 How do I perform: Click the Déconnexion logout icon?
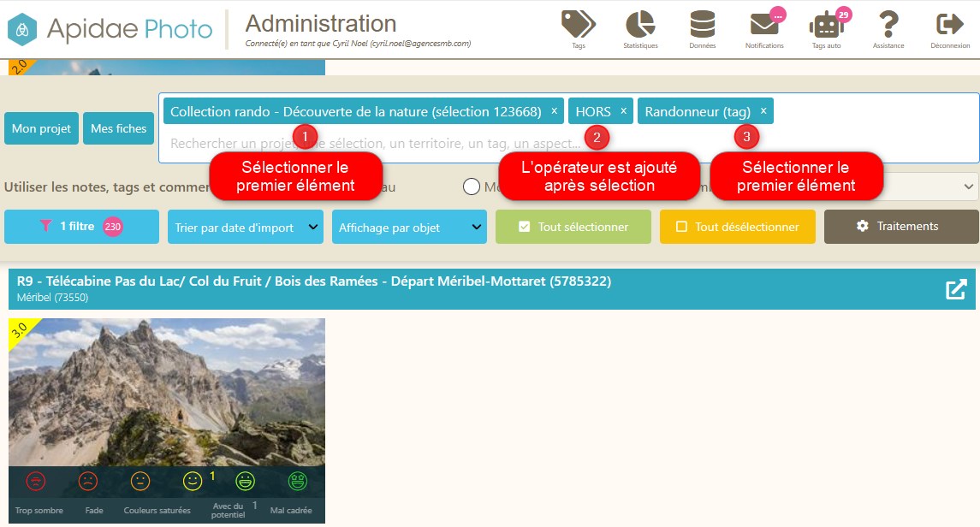[950, 24]
